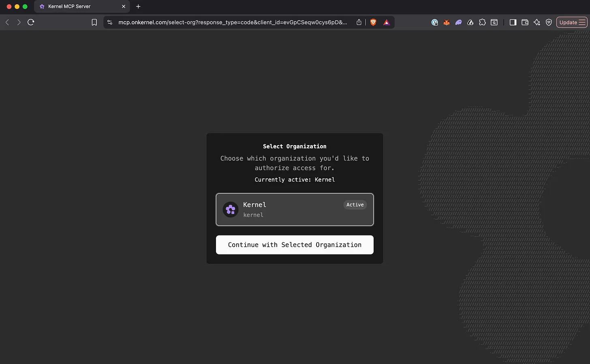590x364 pixels.
Task: Reload the current page
Action: (31, 22)
